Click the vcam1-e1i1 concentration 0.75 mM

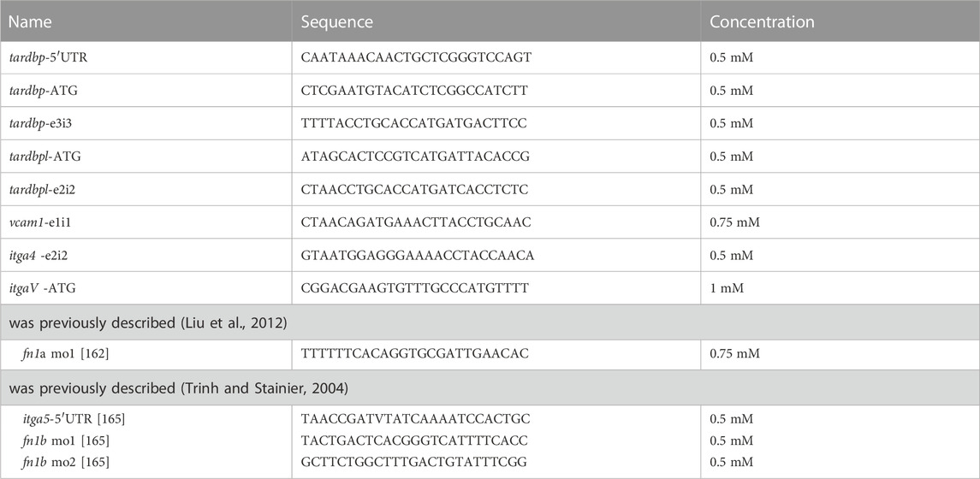pos(734,222)
